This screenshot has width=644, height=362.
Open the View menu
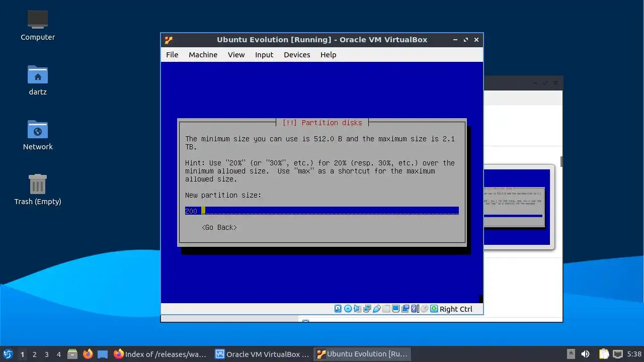[x=236, y=55]
